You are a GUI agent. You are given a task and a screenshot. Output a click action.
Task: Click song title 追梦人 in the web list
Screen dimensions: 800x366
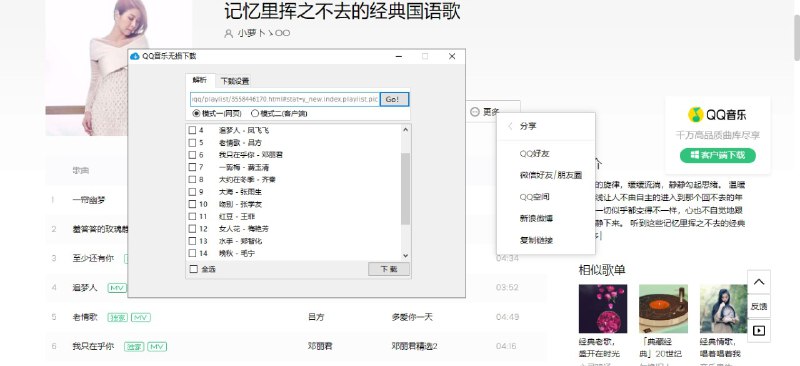[x=85, y=287]
